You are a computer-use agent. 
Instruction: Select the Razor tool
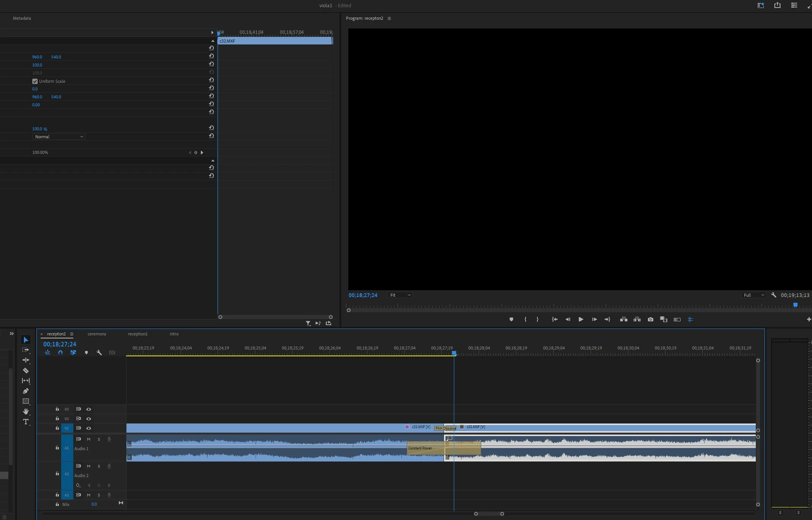26,370
